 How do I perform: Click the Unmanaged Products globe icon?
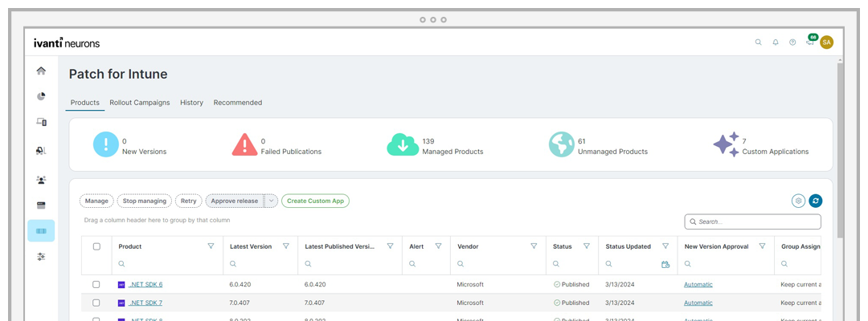pos(561,144)
